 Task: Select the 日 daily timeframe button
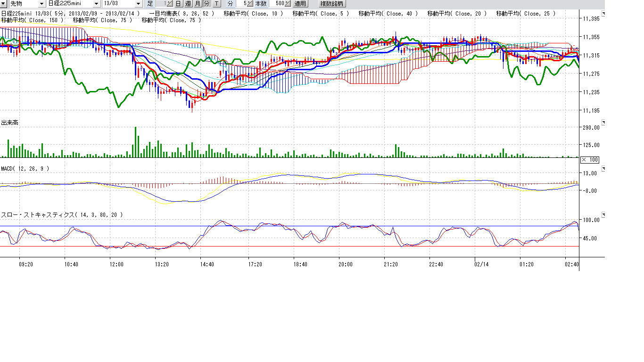[179, 4]
